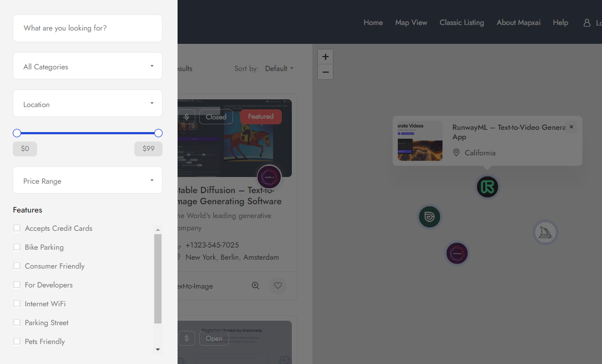602x364 pixels.
Task: Open Classic Listing from the navigation
Action: [462, 23]
